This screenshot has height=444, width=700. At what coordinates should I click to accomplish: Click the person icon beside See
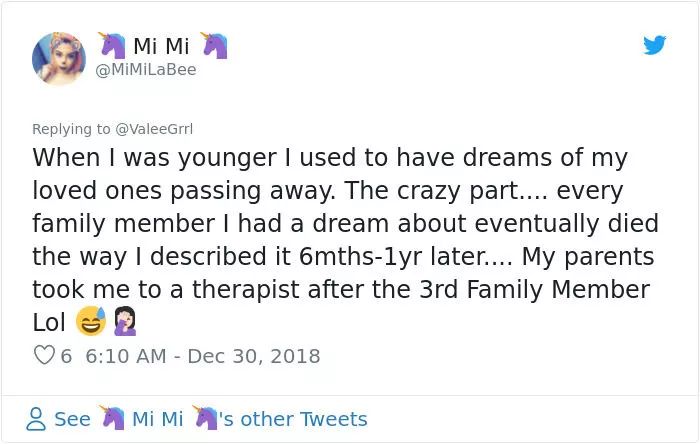[x=36, y=419]
